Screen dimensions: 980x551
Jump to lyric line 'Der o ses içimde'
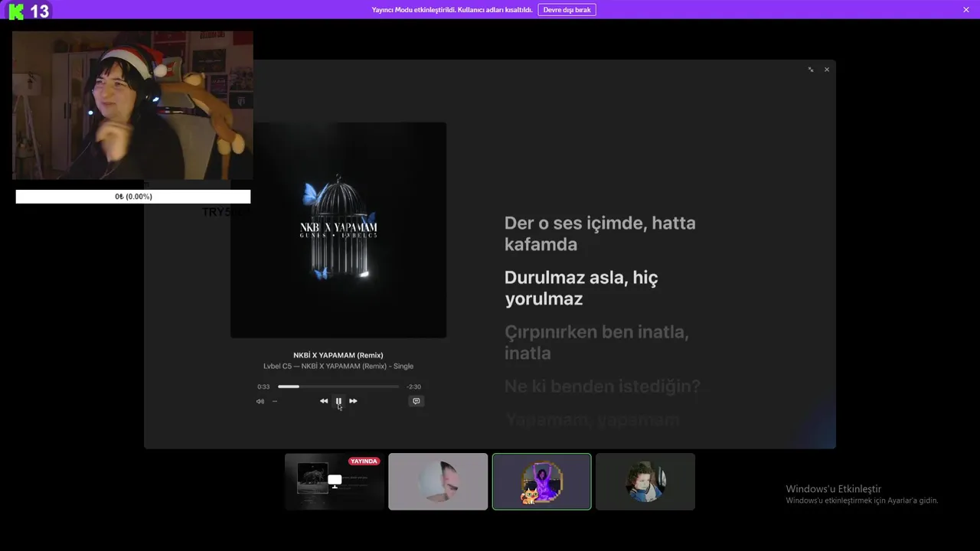pos(599,233)
